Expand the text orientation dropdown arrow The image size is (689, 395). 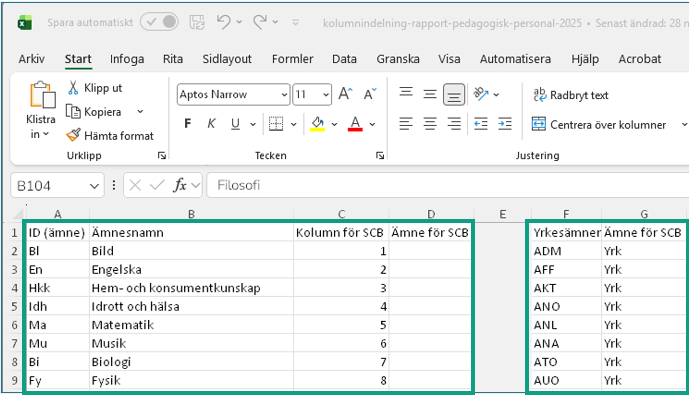tap(497, 94)
